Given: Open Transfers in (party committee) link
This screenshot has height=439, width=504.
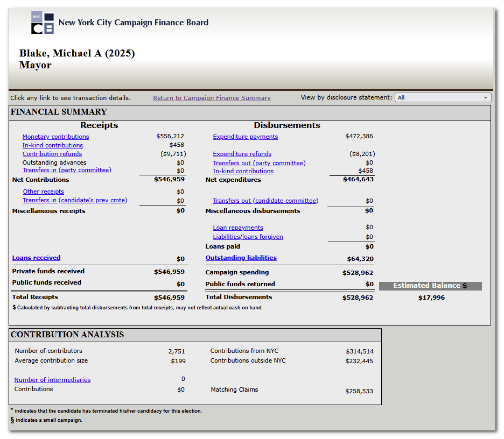Looking at the screenshot, I should (x=67, y=170).
